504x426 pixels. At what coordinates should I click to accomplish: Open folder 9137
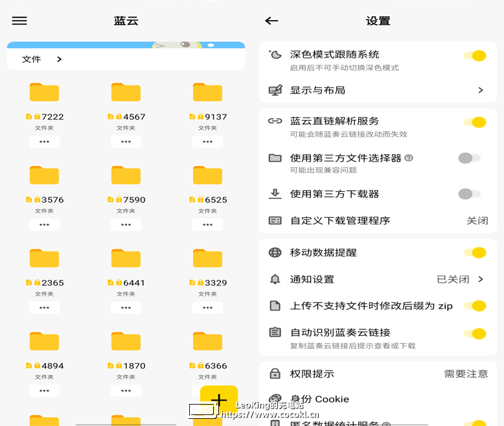pos(208,92)
